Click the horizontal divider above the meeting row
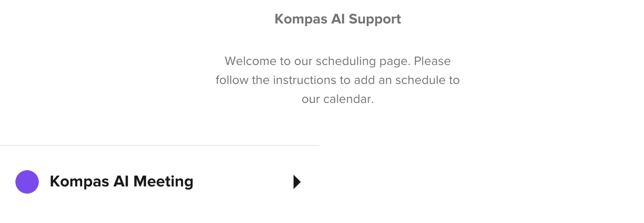The image size is (644, 223). point(159,145)
